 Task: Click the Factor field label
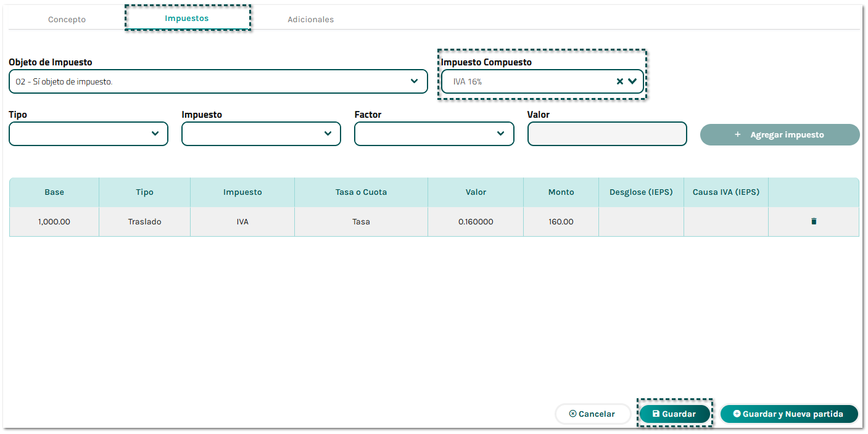(368, 115)
